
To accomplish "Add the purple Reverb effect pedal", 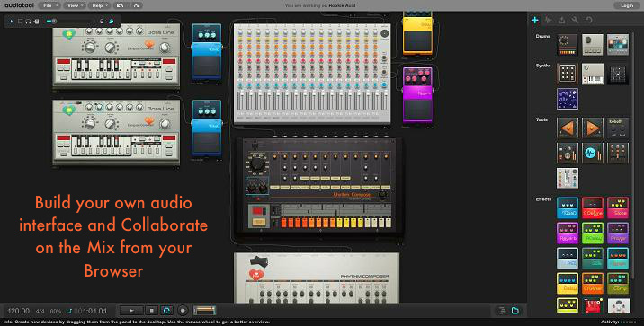I will pyautogui.click(x=568, y=233).
